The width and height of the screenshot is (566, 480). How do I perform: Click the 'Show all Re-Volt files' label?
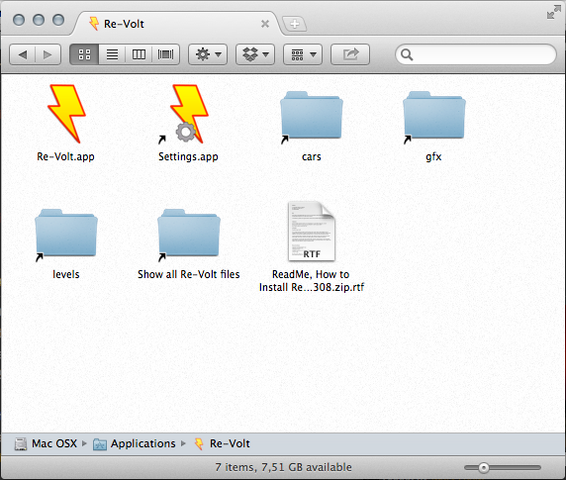click(188, 274)
